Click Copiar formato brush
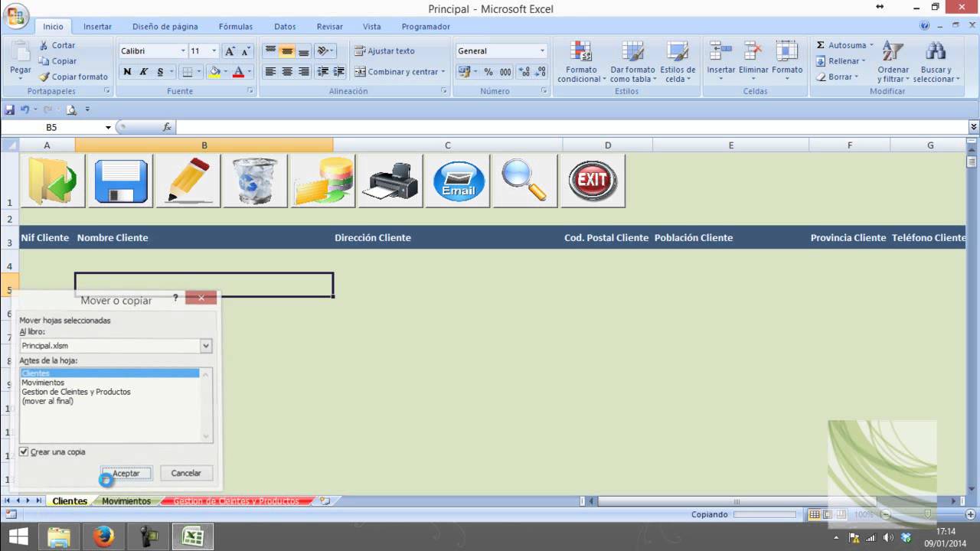 pyautogui.click(x=73, y=77)
